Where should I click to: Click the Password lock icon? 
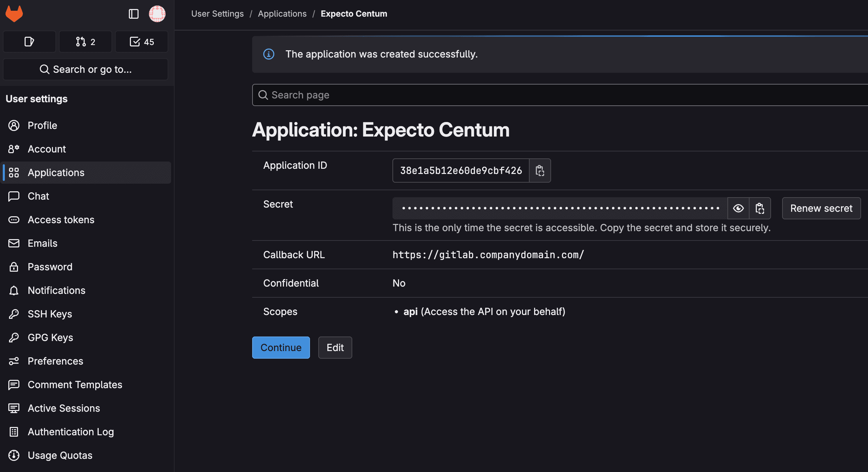coord(14,267)
